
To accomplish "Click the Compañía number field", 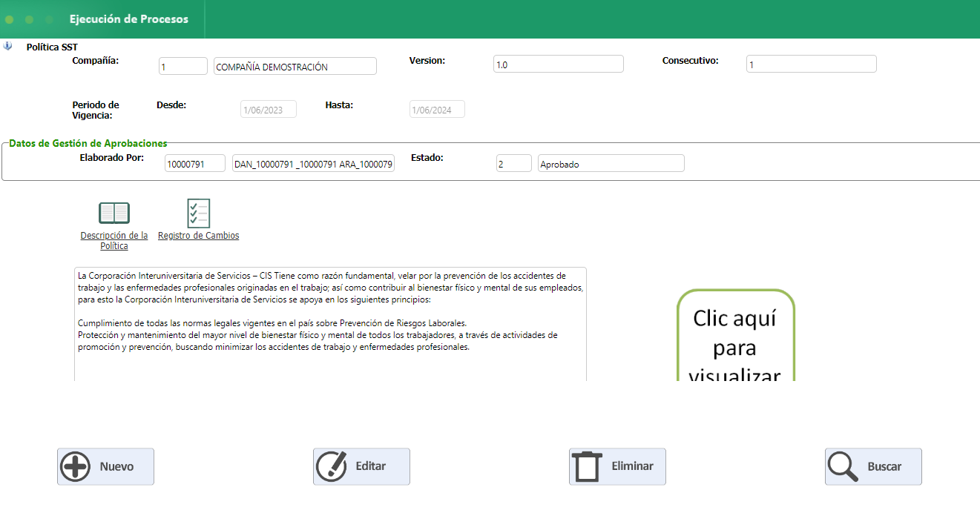I will click(x=182, y=65).
